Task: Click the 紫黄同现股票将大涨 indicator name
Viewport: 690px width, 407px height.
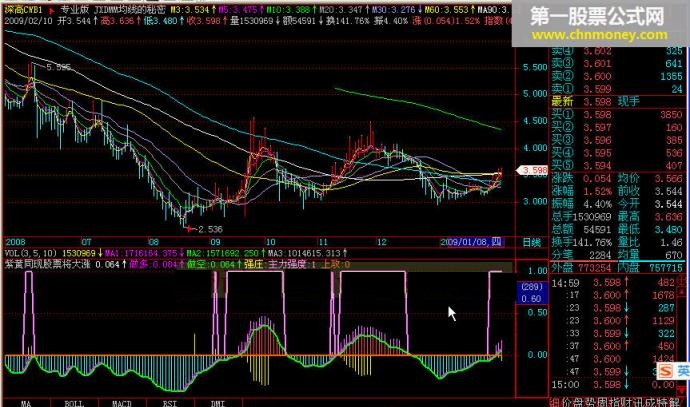Action: [47, 264]
